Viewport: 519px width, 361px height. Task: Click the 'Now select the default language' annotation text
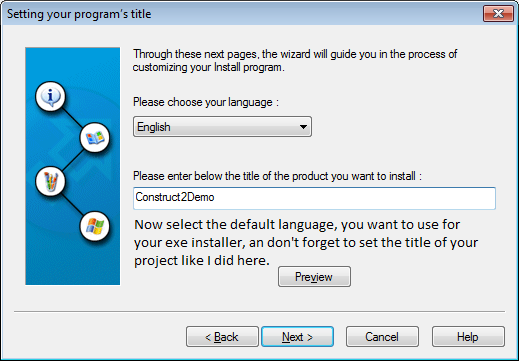pos(306,242)
